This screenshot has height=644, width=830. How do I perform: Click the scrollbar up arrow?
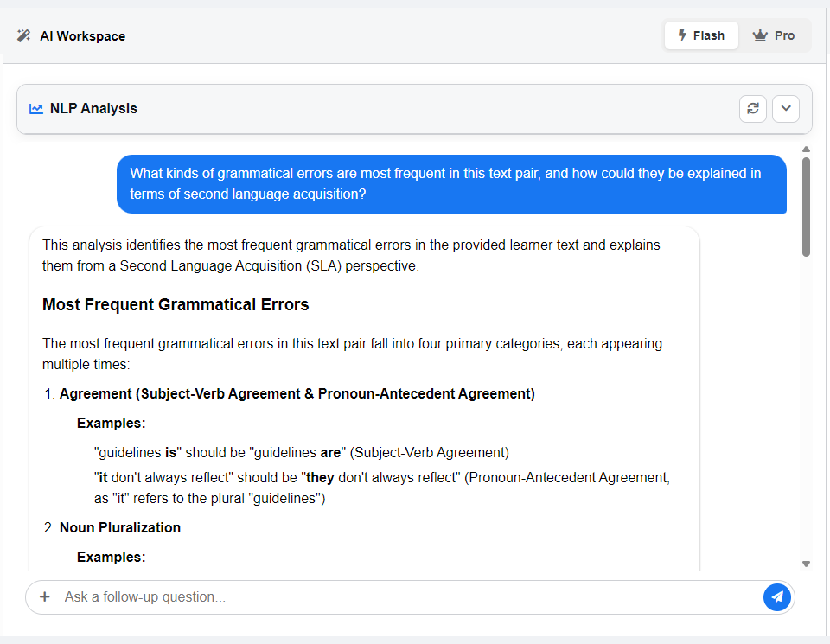pyautogui.click(x=806, y=150)
